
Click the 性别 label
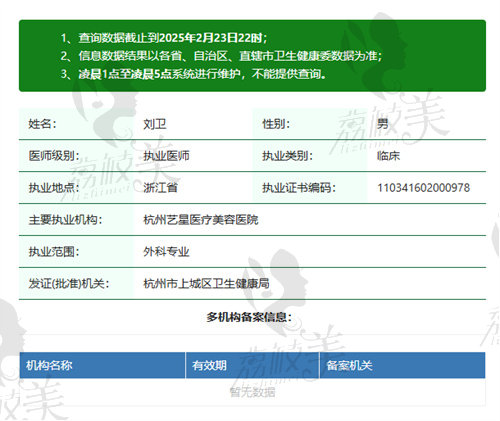(x=276, y=124)
